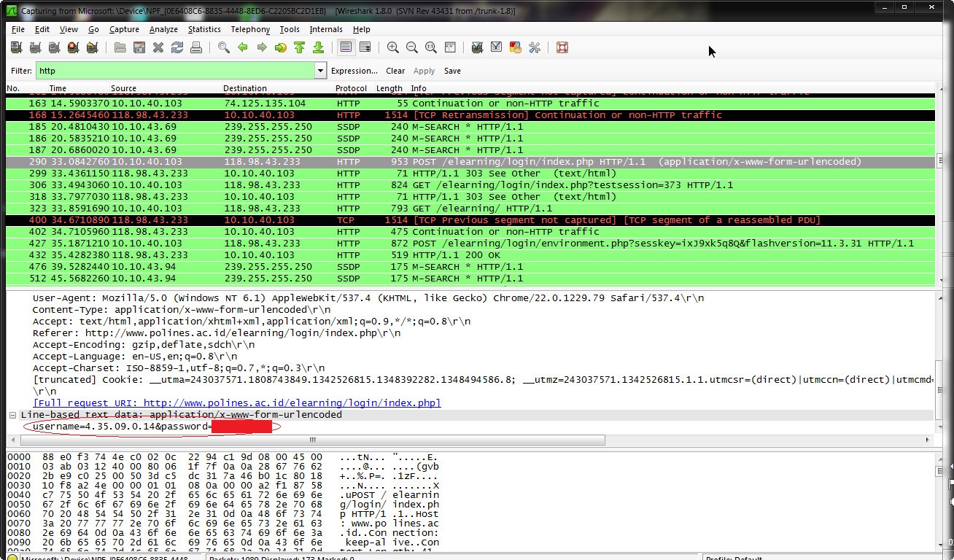Disable the active packet list colorization button
This screenshot has height=560, width=954.
tap(346, 47)
